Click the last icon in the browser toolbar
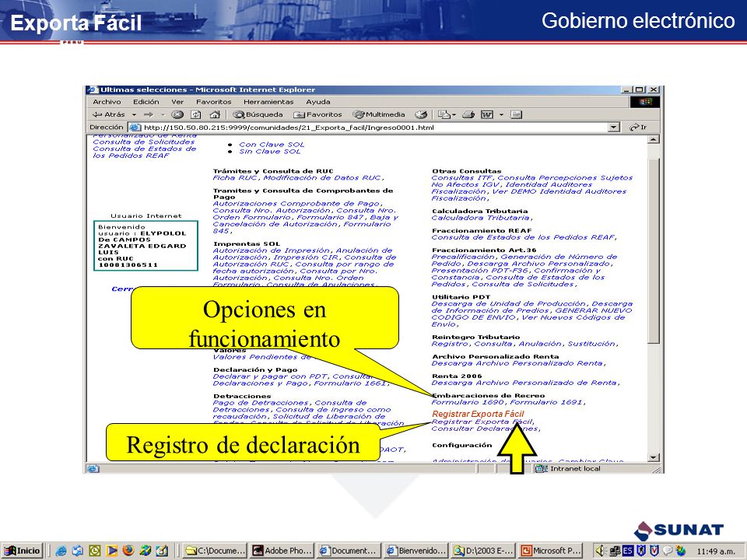This screenshot has height=560, width=747. click(516, 115)
